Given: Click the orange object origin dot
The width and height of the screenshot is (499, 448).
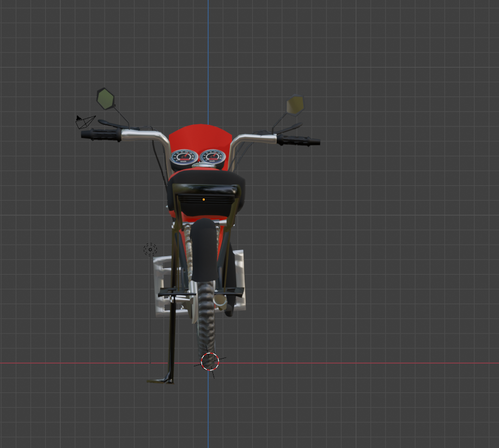Looking at the screenshot, I should pyautogui.click(x=203, y=199).
